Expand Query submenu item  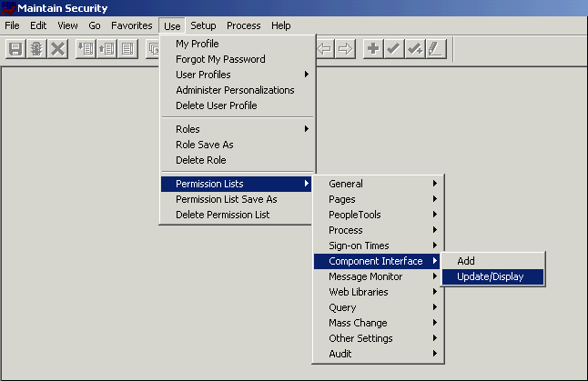[x=378, y=307]
